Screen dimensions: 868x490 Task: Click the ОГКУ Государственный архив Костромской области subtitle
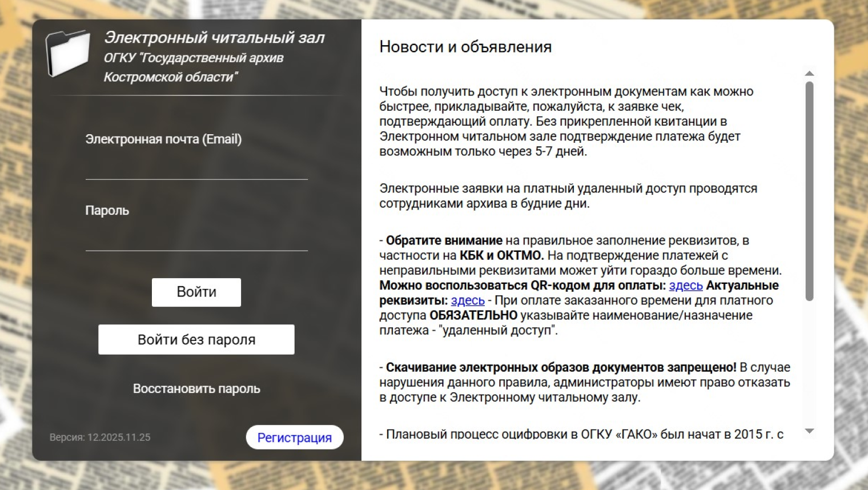(194, 67)
